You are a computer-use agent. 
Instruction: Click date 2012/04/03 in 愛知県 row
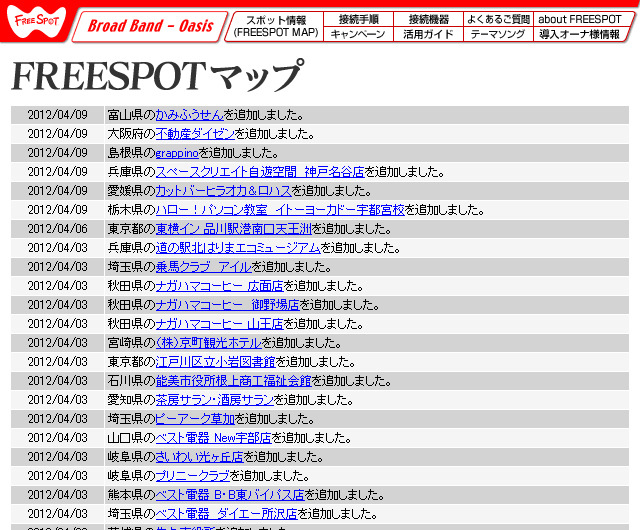click(x=58, y=400)
